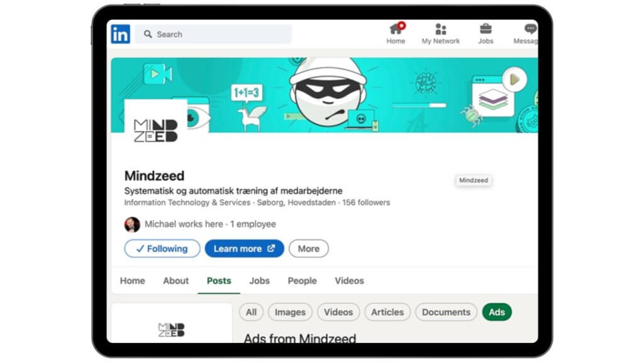Open the My Network icon
644x363 pixels.
441,29
